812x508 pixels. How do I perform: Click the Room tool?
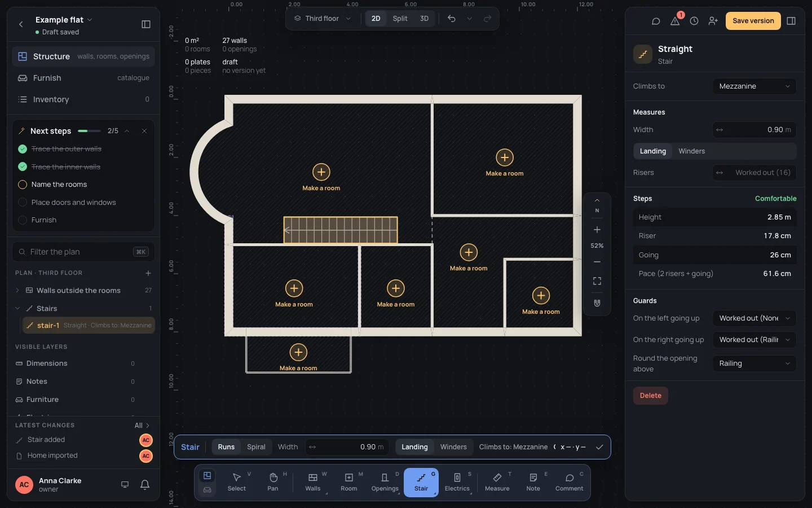pos(349,482)
